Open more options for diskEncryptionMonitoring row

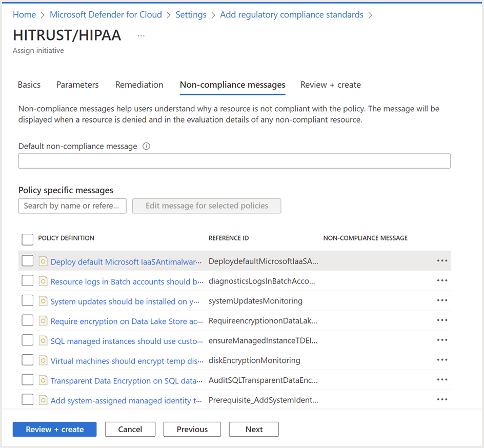(442, 360)
